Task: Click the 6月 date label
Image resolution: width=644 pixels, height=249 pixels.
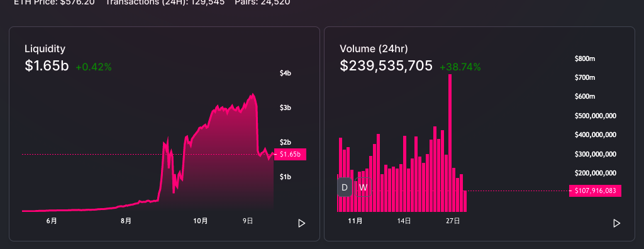Action: tap(52, 221)
